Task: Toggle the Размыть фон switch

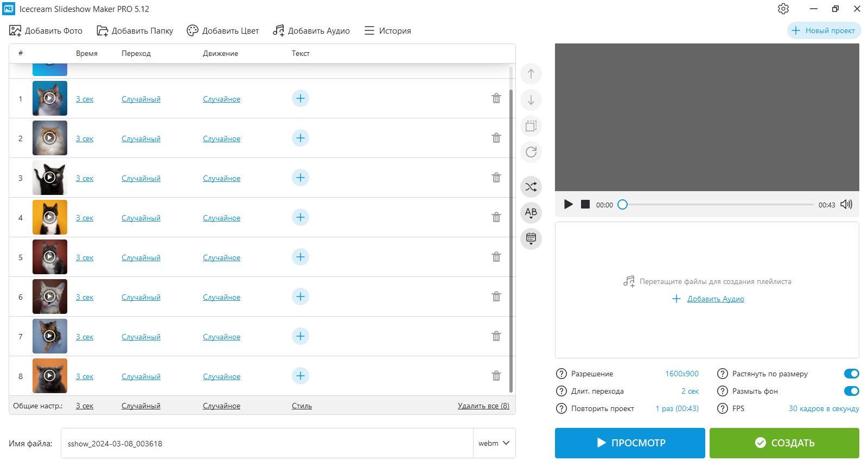Action: (x=851, y=391)
